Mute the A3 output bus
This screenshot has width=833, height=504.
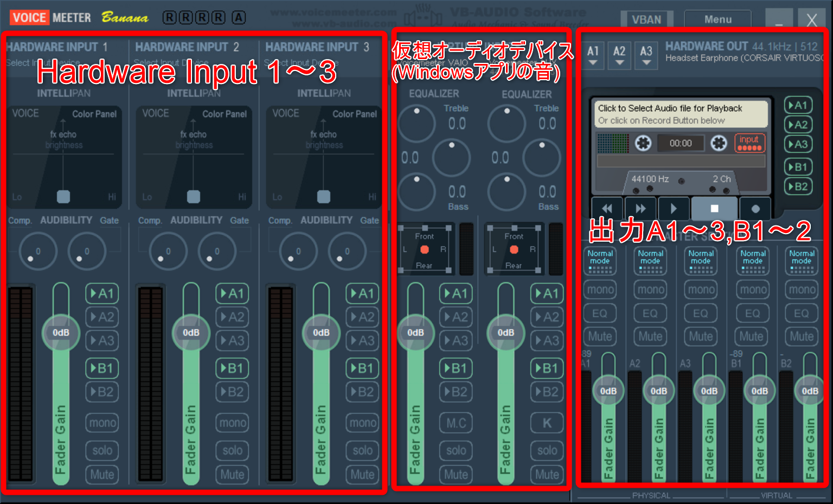click(701, 337)
